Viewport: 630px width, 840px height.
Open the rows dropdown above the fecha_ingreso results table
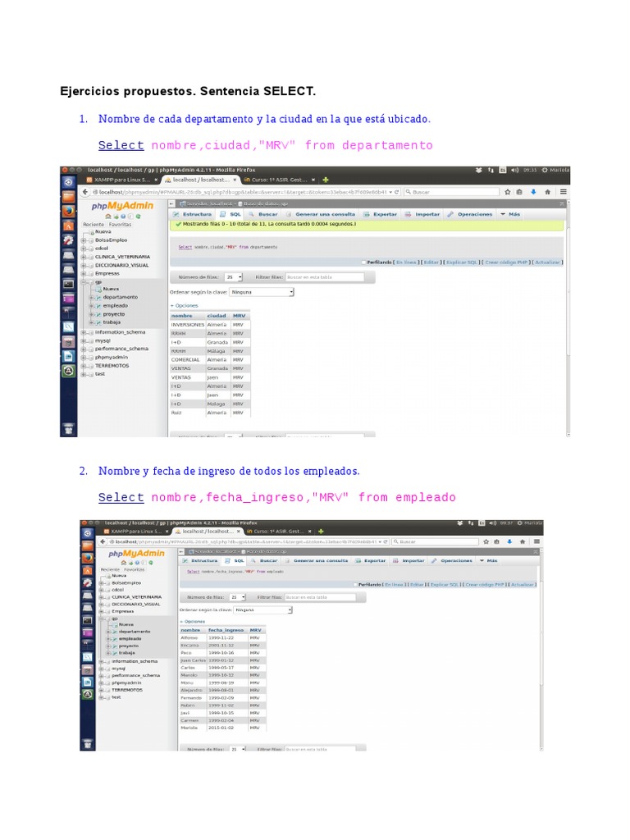pos(237,597)
